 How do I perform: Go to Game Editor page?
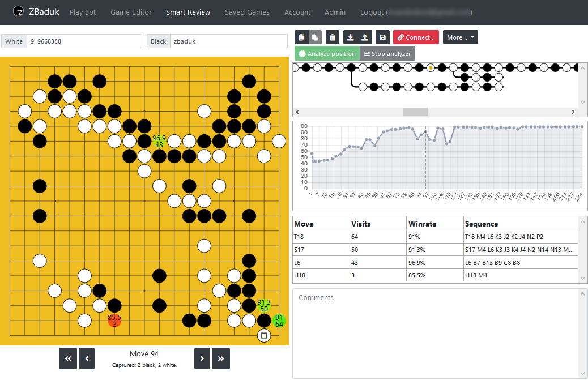tap(131, 12)
